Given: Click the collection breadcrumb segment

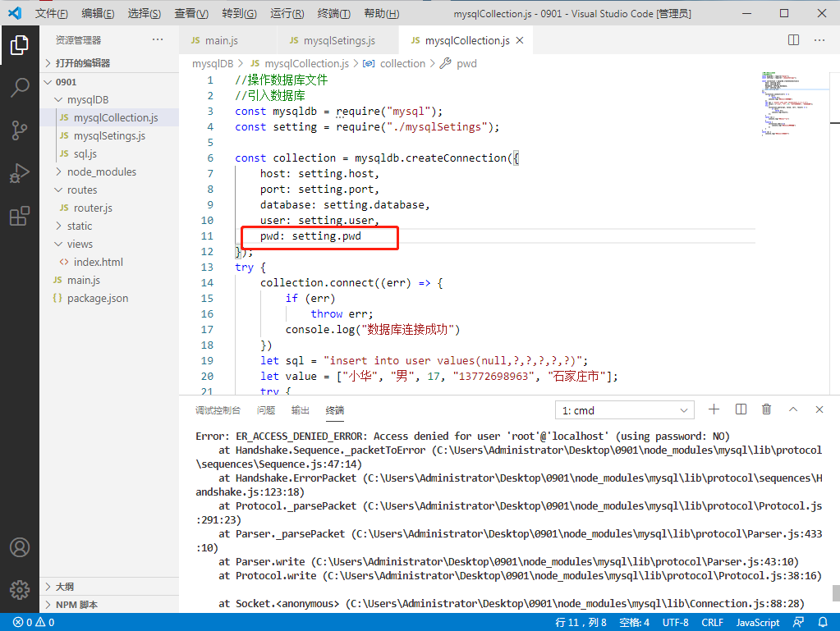Looking at the screenshot, I should 402,64.
